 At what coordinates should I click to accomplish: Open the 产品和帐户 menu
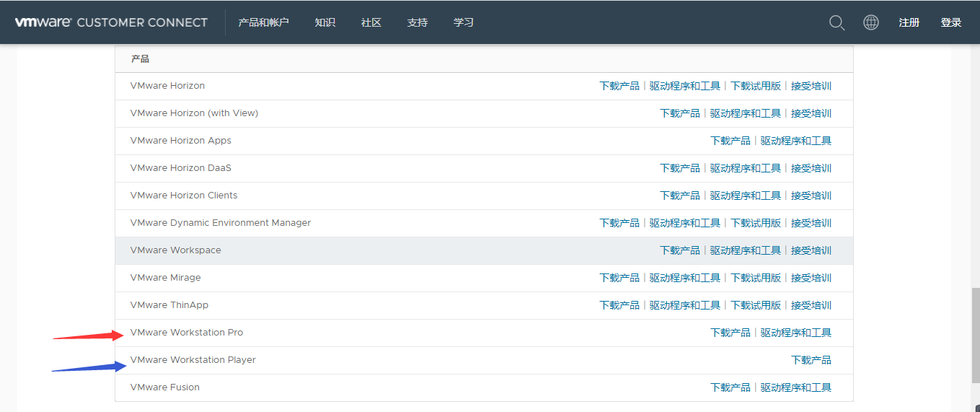click(264, 22)
